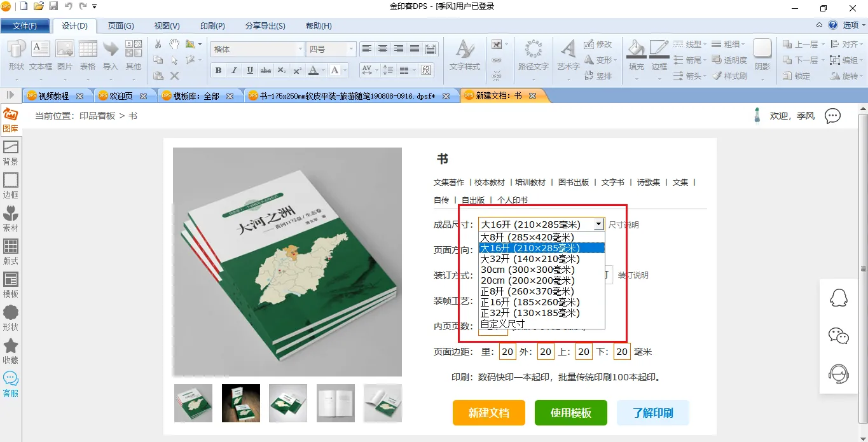868x442 pixels.
Task: Click the 了解印刷 button
Action: (x=652, y=413)
